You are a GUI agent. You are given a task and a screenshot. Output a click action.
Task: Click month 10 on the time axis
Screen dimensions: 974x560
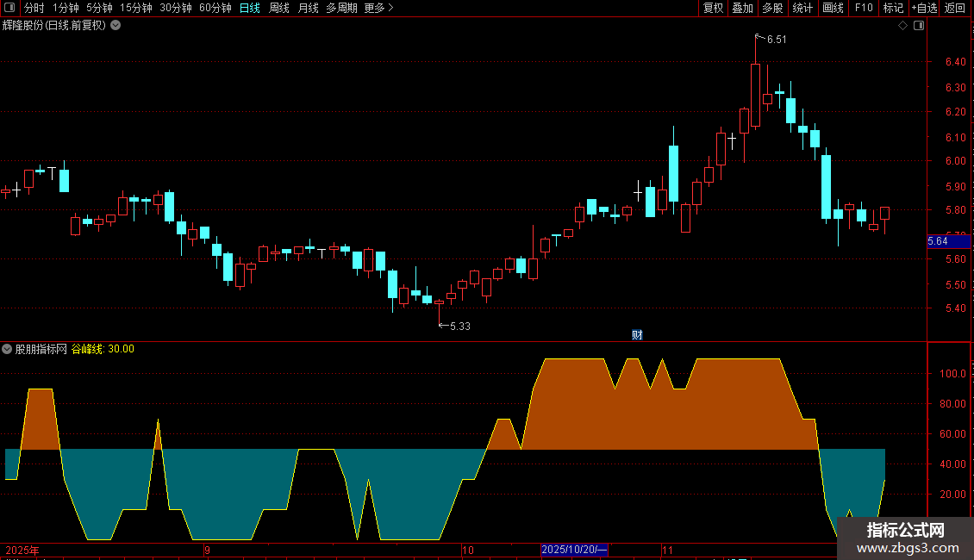click(468, 550)
